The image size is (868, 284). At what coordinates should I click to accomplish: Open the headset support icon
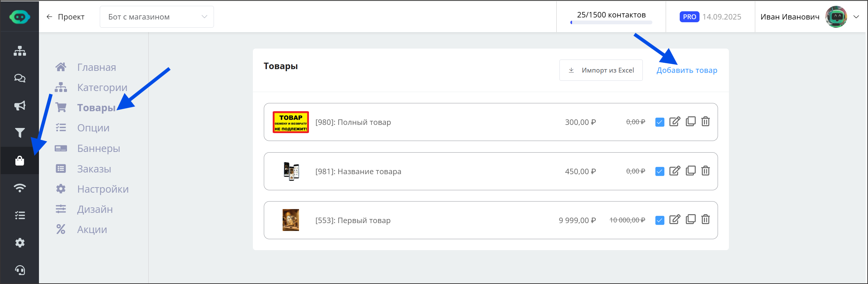20,270
